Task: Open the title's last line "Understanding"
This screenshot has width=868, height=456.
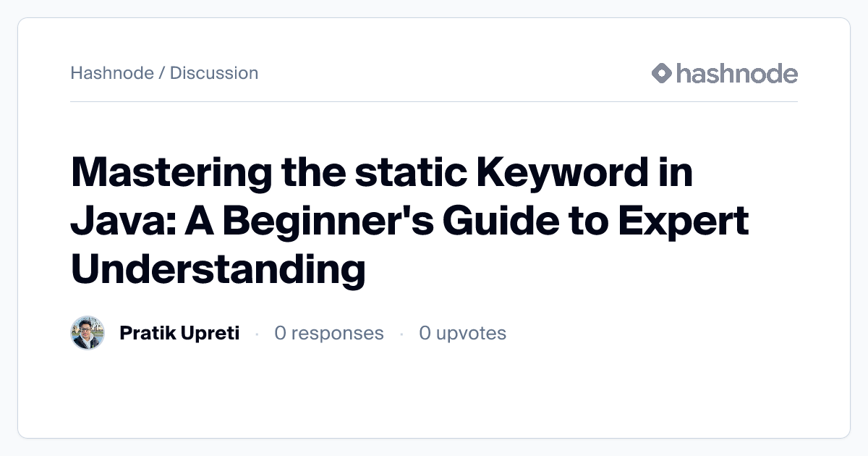Action: coord(218,269)
